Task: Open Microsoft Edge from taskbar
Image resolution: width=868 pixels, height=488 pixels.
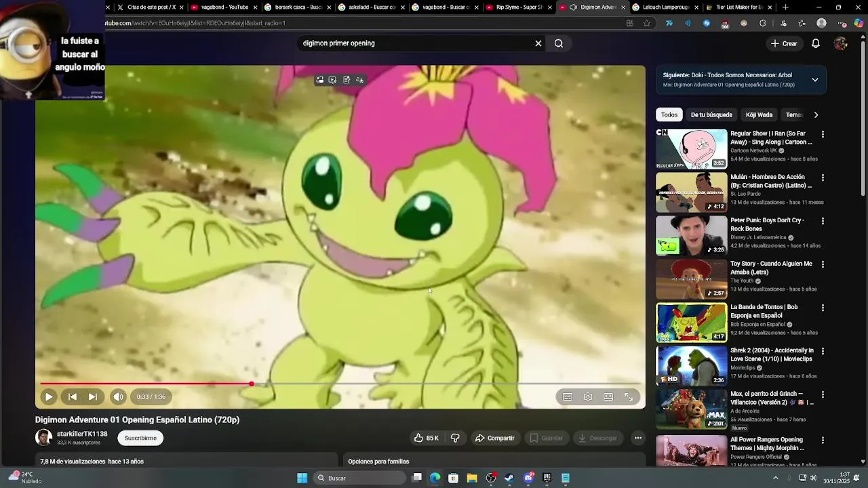Action: click(x=435, y=478)
